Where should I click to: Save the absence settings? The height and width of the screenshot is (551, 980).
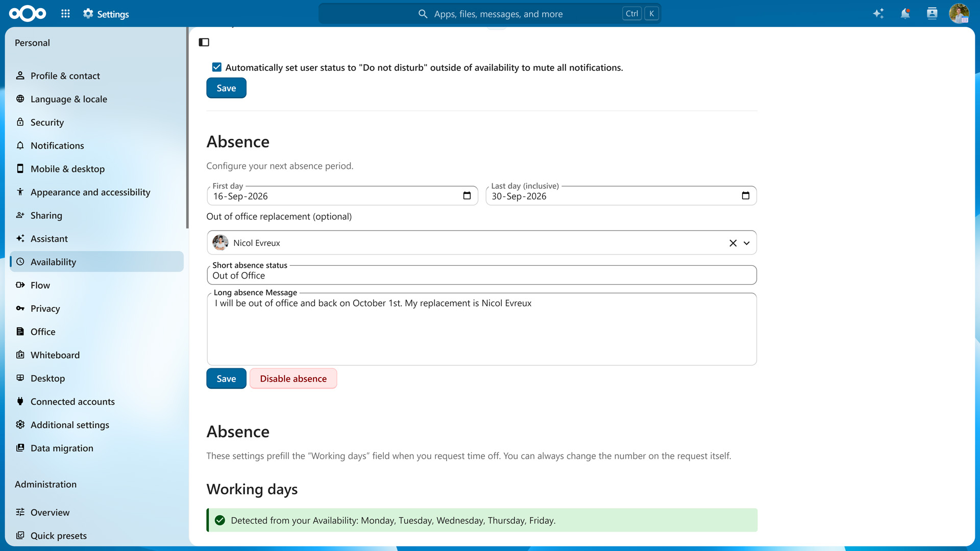pos(226,379)
